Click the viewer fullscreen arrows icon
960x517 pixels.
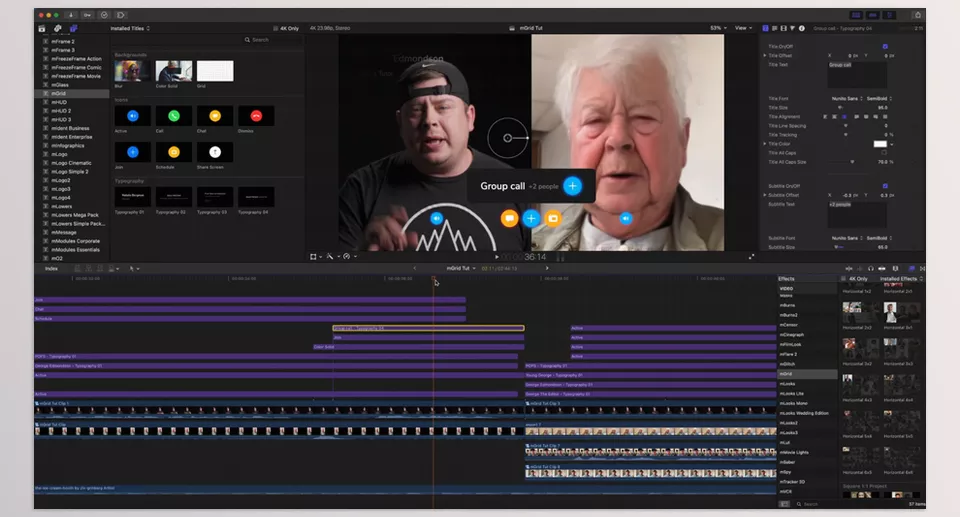pyautogui.click(x=751, y=257)
